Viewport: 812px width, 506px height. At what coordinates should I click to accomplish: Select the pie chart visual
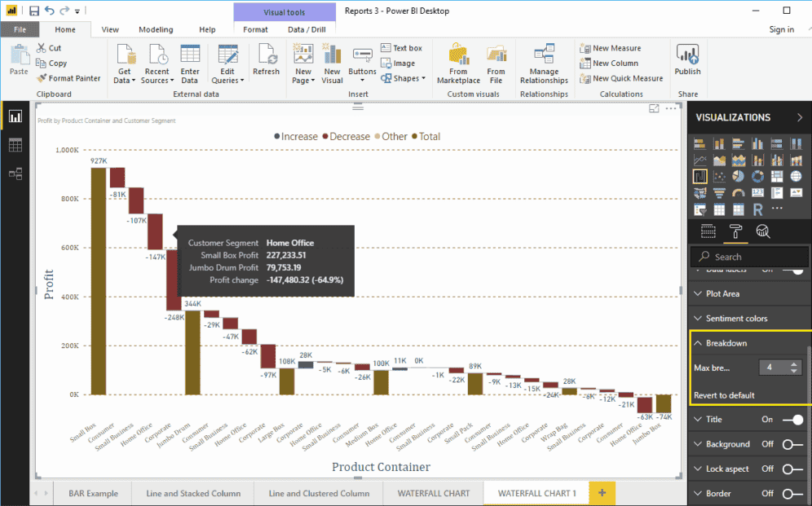[739, 177]
